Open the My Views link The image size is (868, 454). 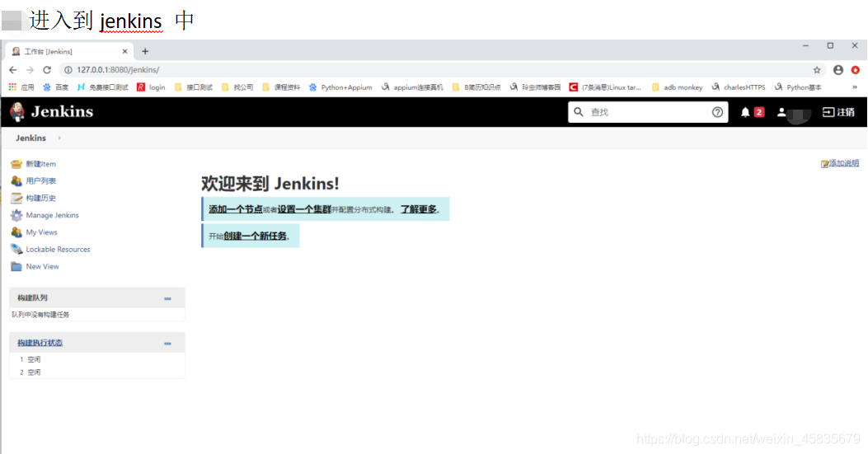41,232
